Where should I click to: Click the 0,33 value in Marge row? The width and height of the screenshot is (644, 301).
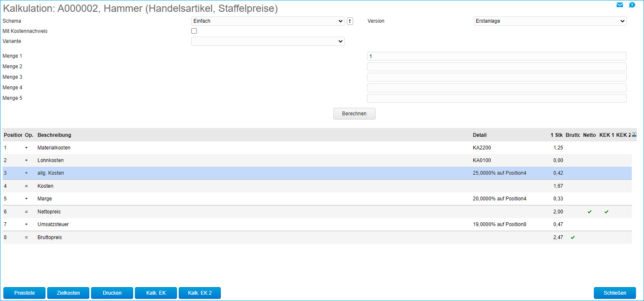point(558,199)
